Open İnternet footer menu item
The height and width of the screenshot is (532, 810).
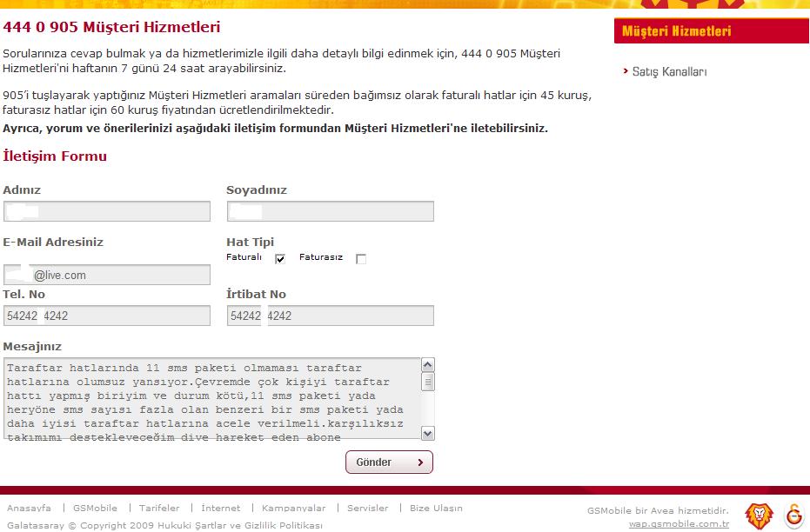(221, 509)
